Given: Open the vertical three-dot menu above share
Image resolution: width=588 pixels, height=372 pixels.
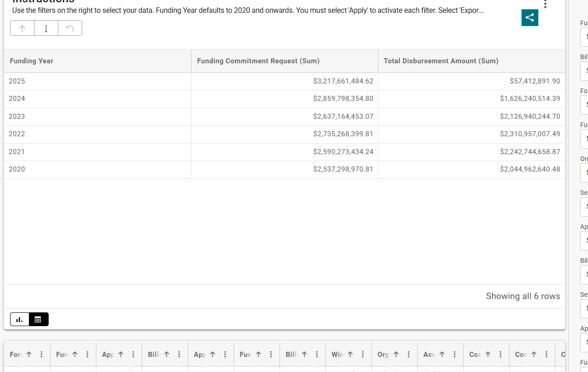Looking at the screenshot, I should (545, 4).
